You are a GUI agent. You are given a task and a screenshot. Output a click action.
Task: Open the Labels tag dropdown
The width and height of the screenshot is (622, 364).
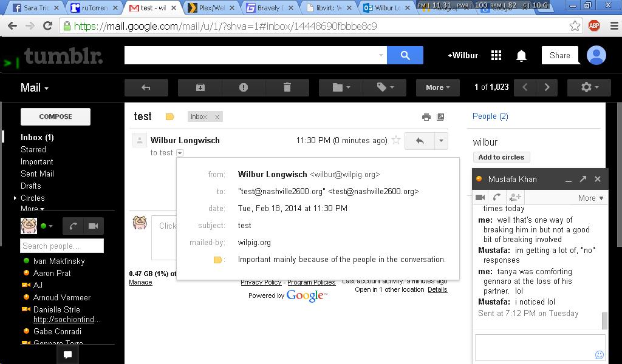384,87
